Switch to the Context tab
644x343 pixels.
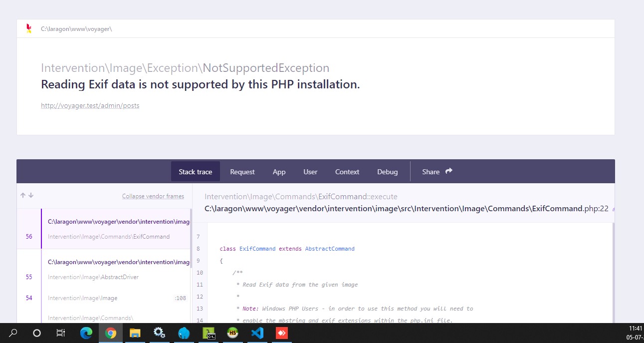pyautogui.click(x=347, y=172)
